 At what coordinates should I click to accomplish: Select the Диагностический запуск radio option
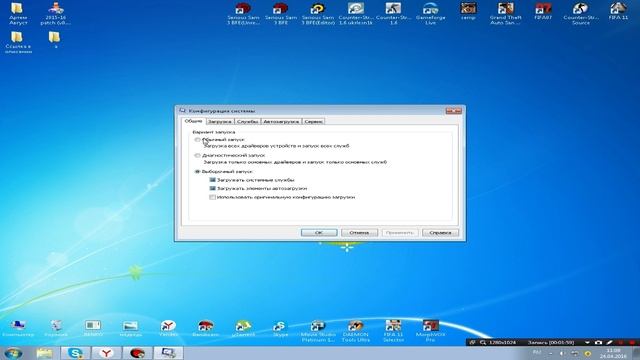(x=197, y=156)
